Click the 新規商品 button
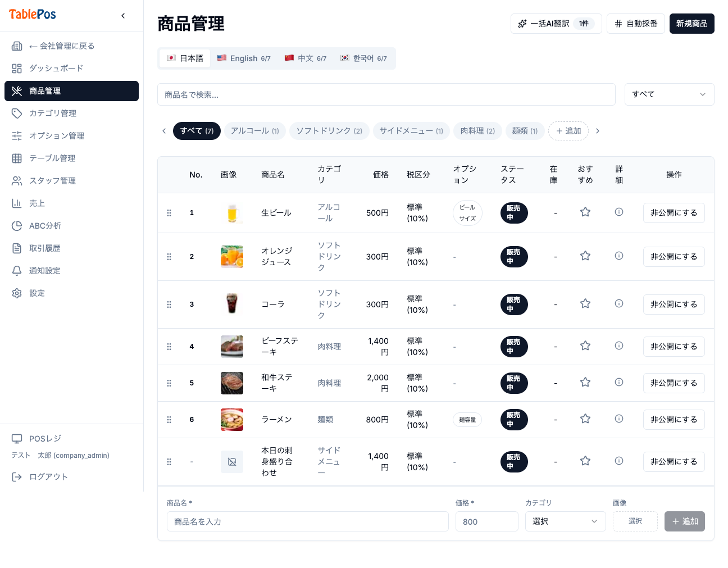728x568 pixels. point(692,24)
